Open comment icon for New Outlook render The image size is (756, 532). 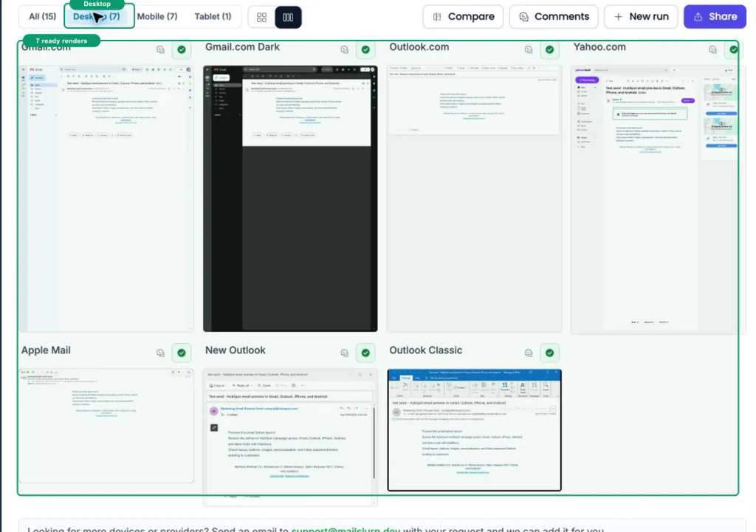(344, 353)
